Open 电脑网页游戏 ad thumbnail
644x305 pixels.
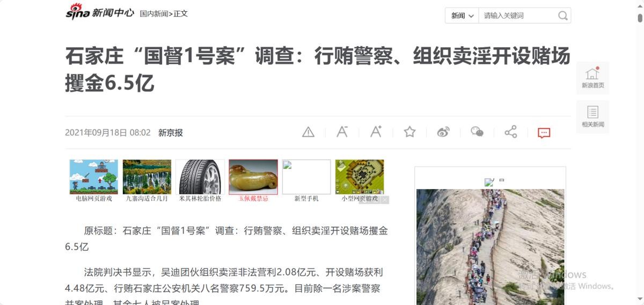(x=94, y=180)
